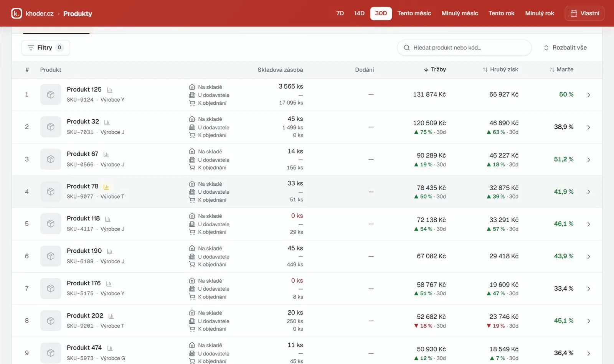The image size is (614, 364).
Task: Expand row details for Produkt 118
Action: pos(589,224)
